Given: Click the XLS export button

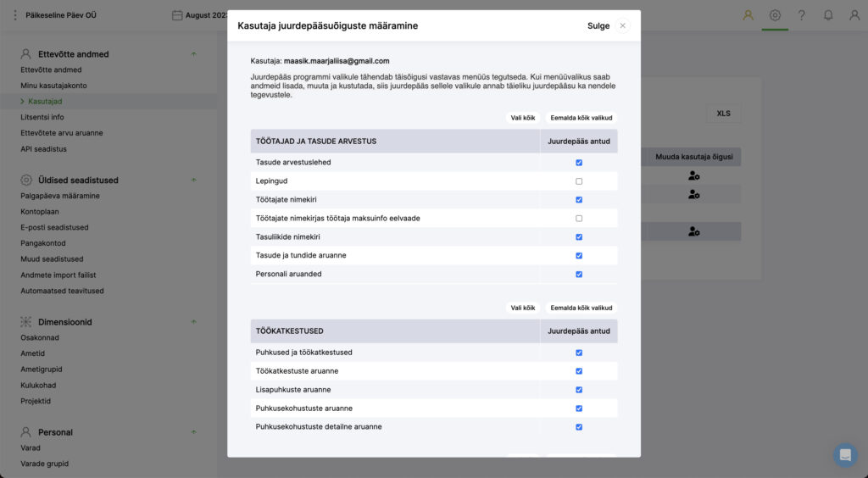Looking at the screenshot, I should (724, 113).
